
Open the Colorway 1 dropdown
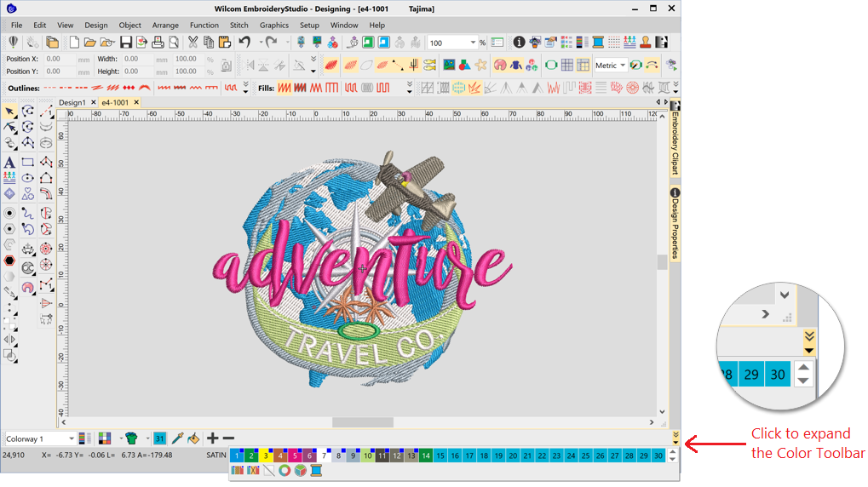click(x=72, y=439)
